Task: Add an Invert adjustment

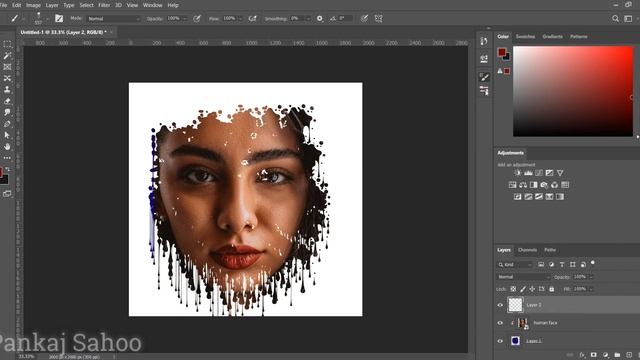Action: pos(518,197)
